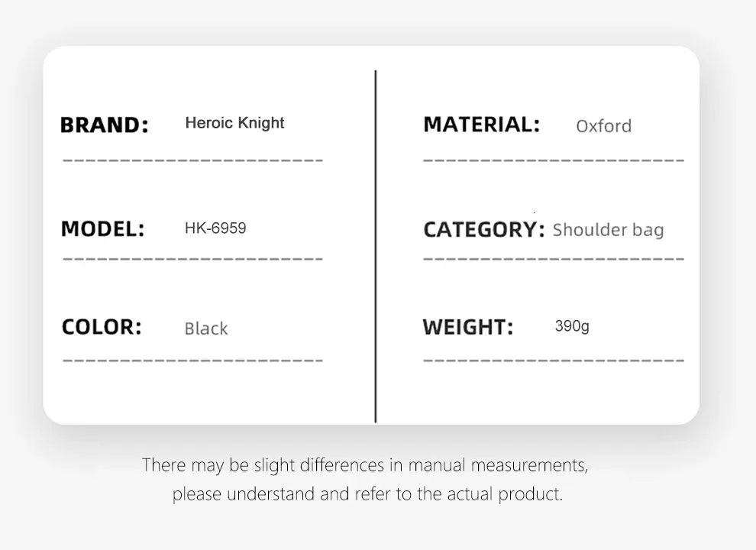Click the WEIGHT label
Image resolution: width=756 pixels, height=550 pixels.
pyautogui.click(x=467, y=328)
